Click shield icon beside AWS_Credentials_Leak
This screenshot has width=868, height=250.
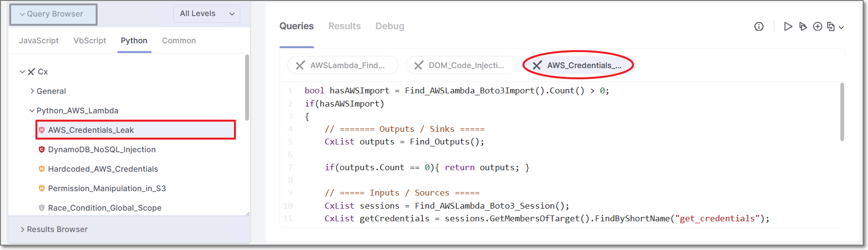coord(42,130)
